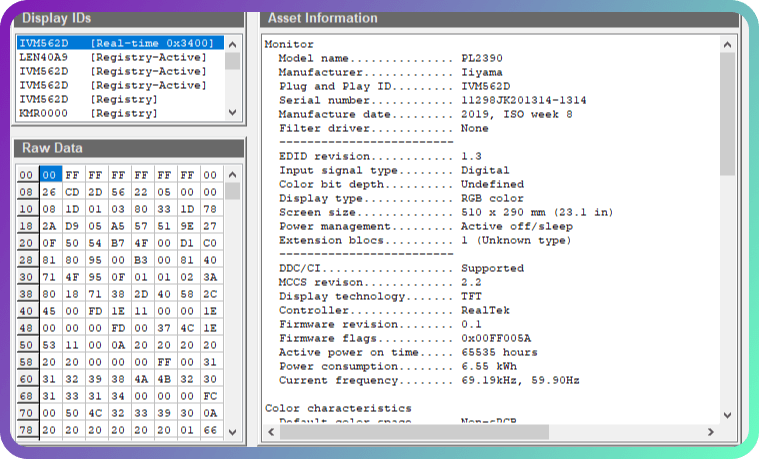Click the down arrow of Display IDs scrollbar
The image size is (759, 459).
pos(232,114)
